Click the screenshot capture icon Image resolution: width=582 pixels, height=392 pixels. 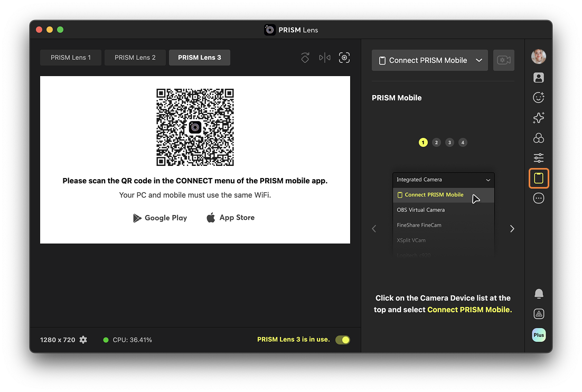[x=344, y=58]
